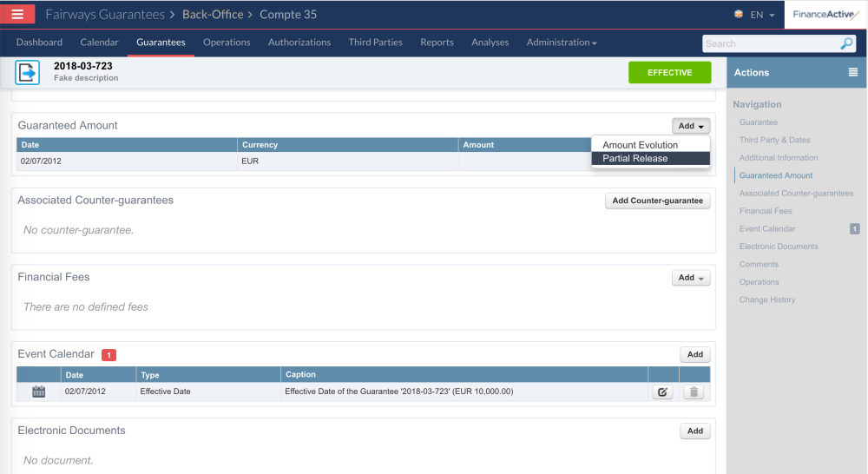Click Add Counter-guarantee button
The width and height of the screenshot is (868, 474).
coord(658,201)
